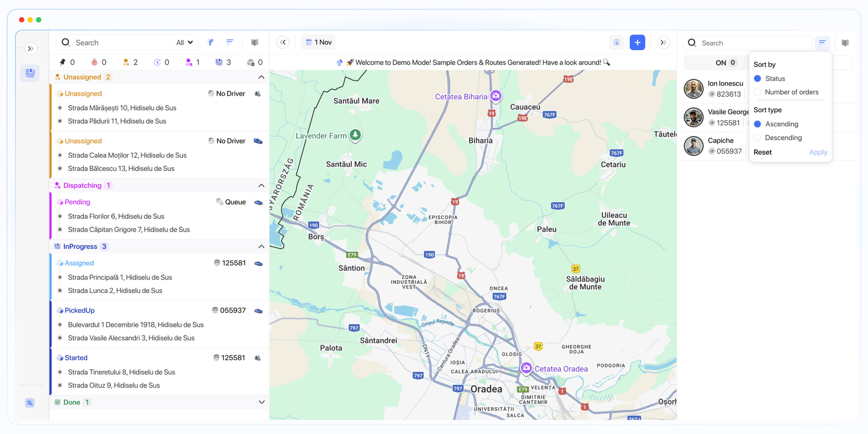Open the 1 Nov date picker
This screenshot has height=434, width=868.
click(x=318, y=42)
